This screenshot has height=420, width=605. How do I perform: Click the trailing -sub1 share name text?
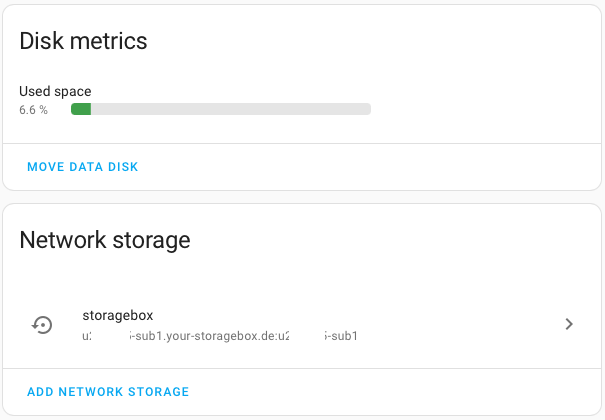click(341, 336)
